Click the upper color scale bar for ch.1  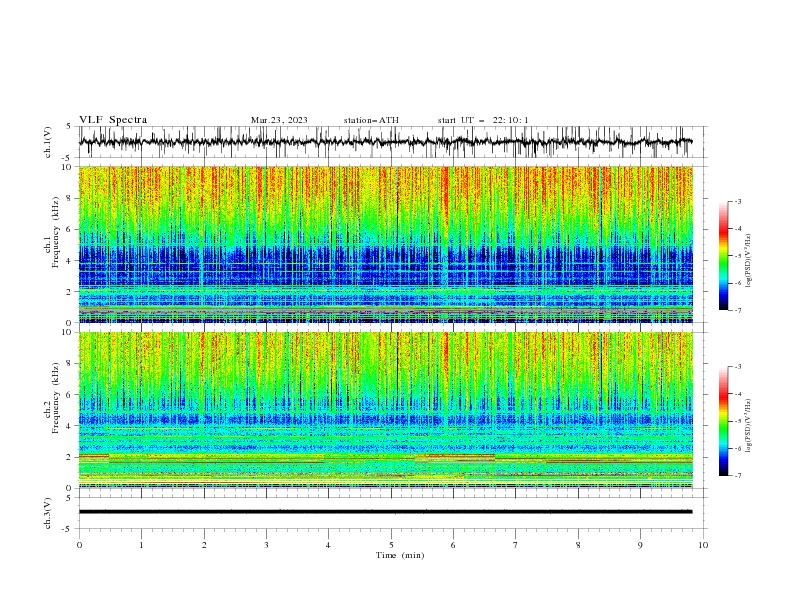click(724, 256)
